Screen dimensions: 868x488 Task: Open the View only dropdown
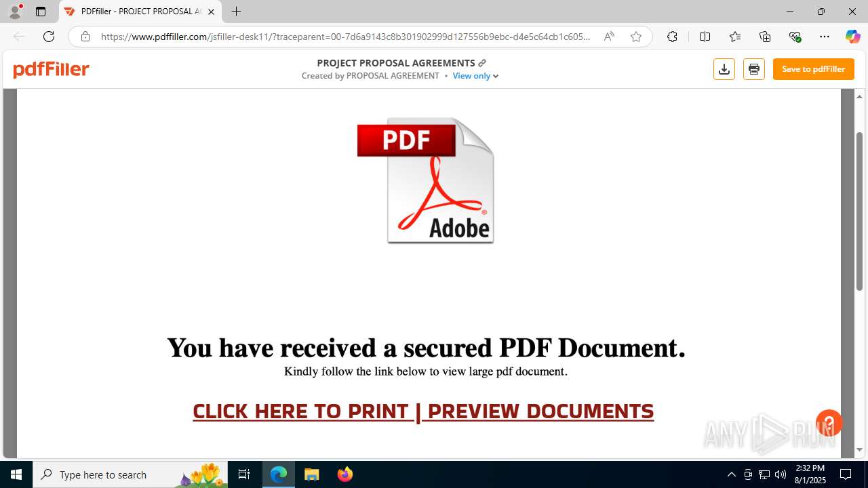pos(475,76)
